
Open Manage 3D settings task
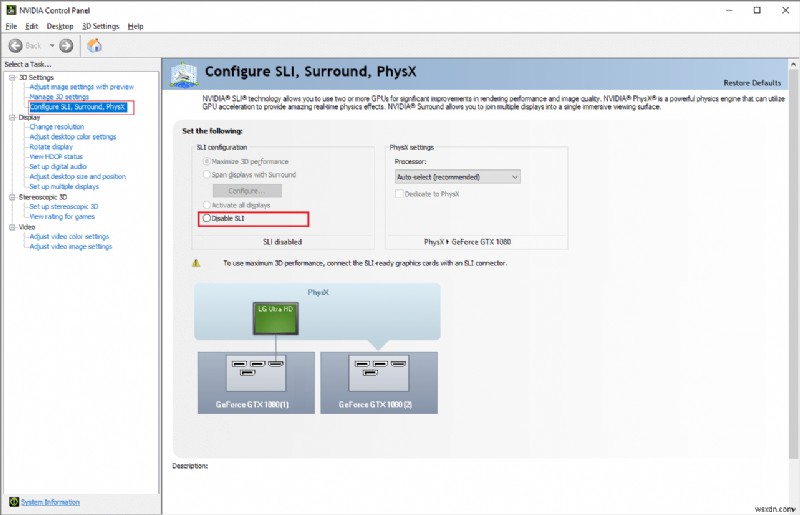[59, 96]
